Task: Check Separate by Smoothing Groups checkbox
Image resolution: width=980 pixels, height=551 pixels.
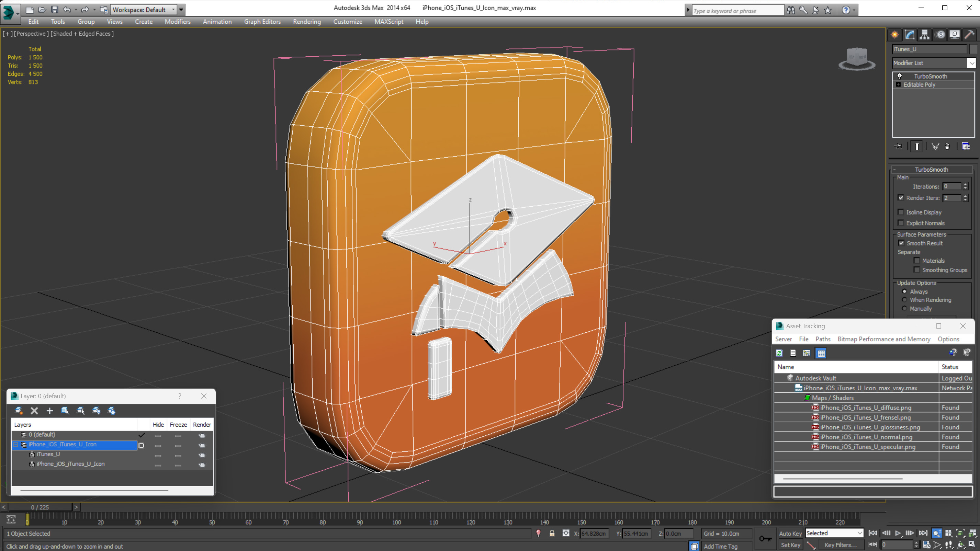Action: pyautogui.click(x=917, y=270)
